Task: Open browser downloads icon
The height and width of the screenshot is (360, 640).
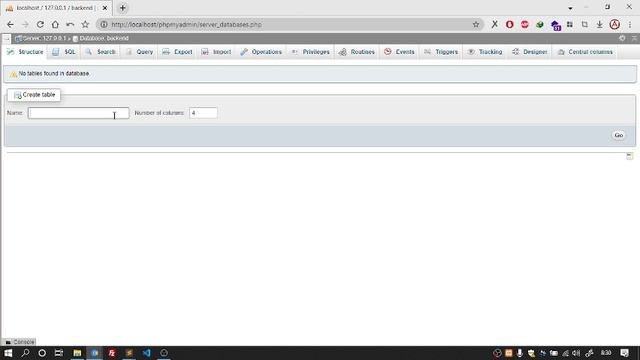Action: click(599, 24)
